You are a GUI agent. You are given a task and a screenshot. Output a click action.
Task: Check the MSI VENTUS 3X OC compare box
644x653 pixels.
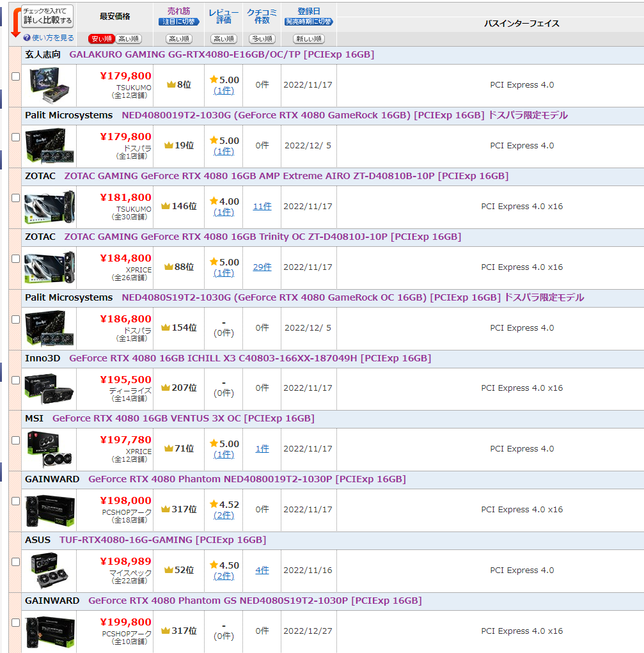coord(16,441)
